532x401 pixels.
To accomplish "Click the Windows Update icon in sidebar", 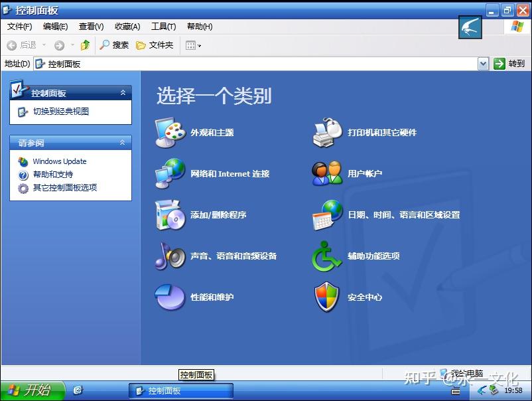I will [23, 161].
